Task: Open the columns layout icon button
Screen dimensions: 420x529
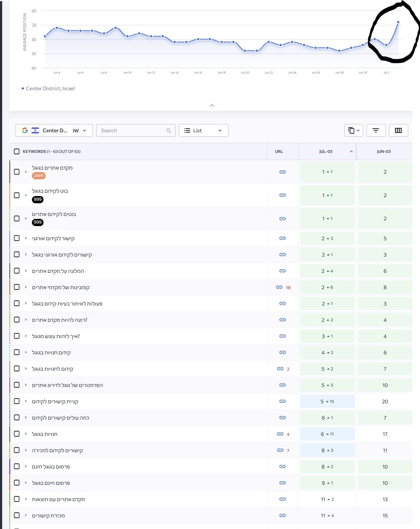Action: [x=398, y=130]
